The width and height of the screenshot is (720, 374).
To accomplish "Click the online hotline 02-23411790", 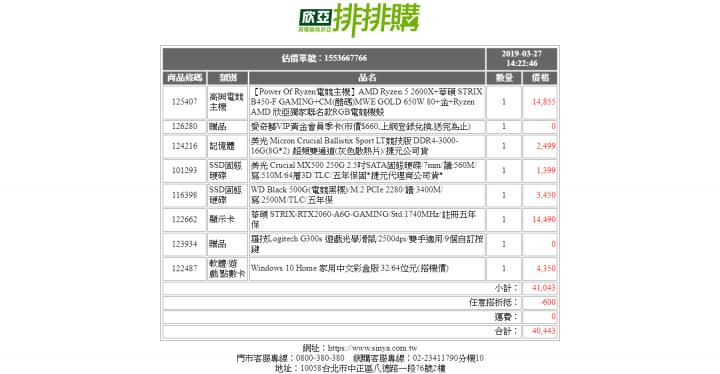I will click(x=435, y=358).
